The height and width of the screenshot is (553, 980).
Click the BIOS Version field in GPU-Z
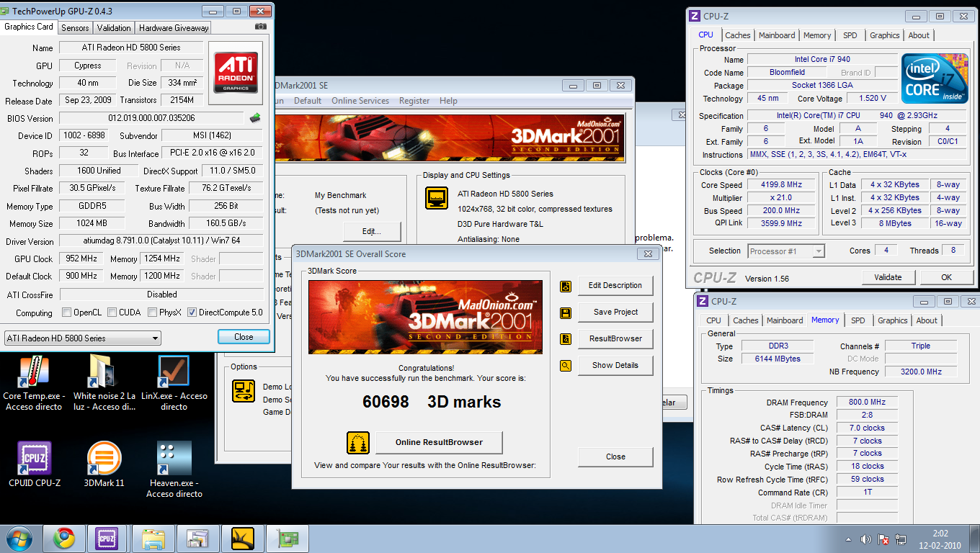point(151,118)
